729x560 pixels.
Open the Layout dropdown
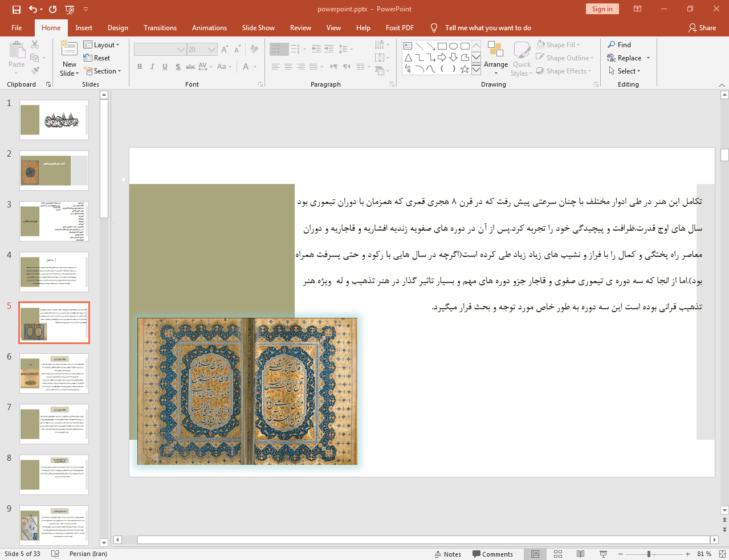101,45
